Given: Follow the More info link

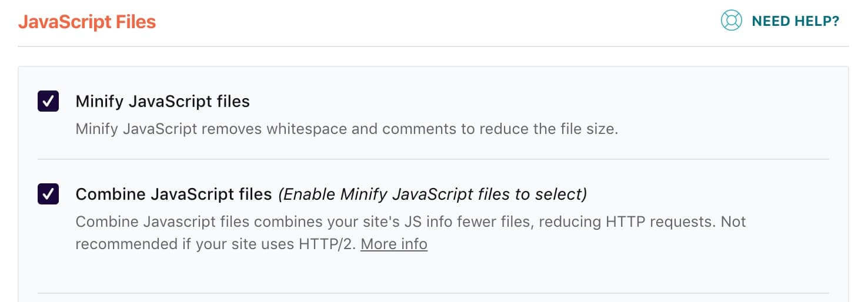Looking at the screenshot, I should point(394,243).
